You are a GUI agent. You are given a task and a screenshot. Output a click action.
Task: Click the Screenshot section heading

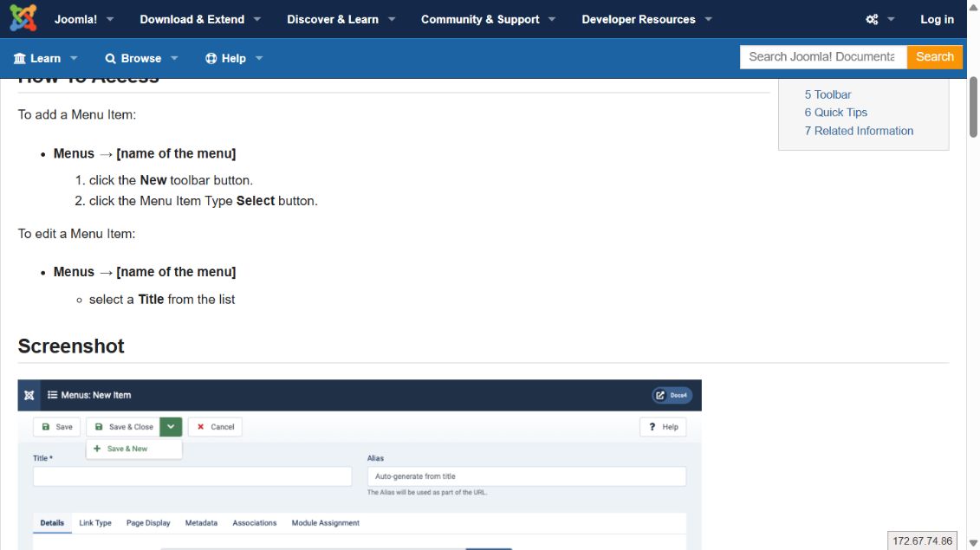click(x=71, y=346)
